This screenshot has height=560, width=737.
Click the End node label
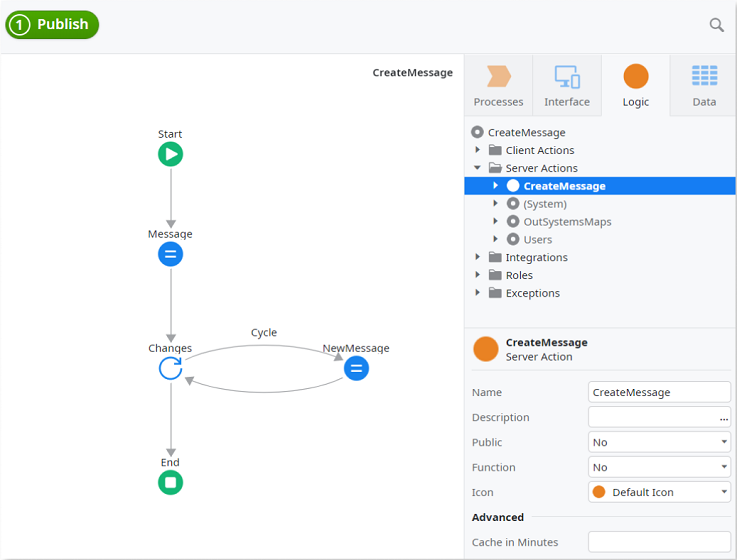coord(170,462)
